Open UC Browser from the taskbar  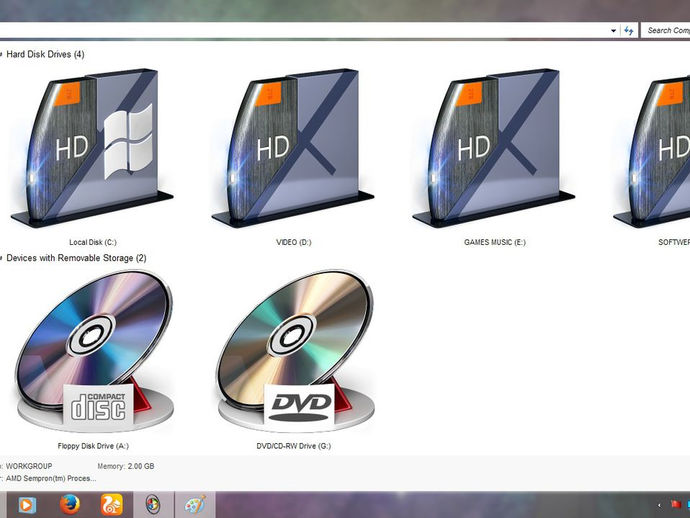click(112, 505)
